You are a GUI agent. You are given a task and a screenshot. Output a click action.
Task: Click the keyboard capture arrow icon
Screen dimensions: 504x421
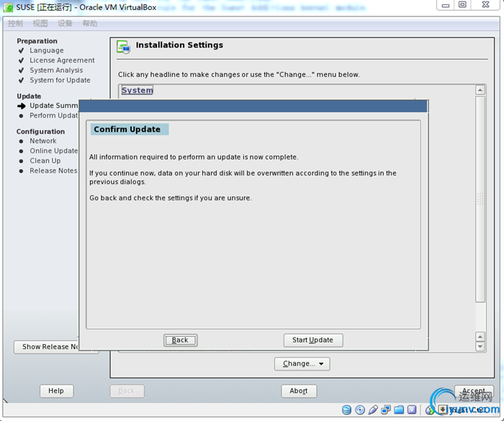pyautogui.click(x=443, y=409)
